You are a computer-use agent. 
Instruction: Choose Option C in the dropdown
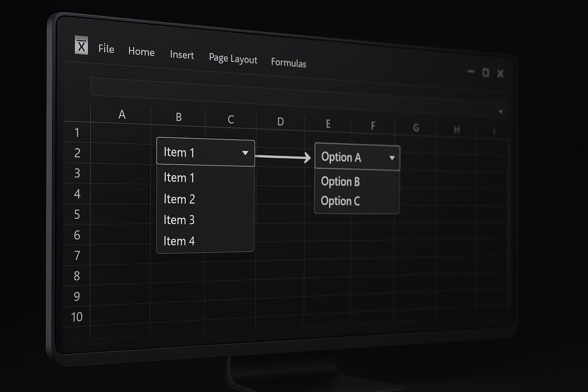pyautogui.click(x=340, y=201)
